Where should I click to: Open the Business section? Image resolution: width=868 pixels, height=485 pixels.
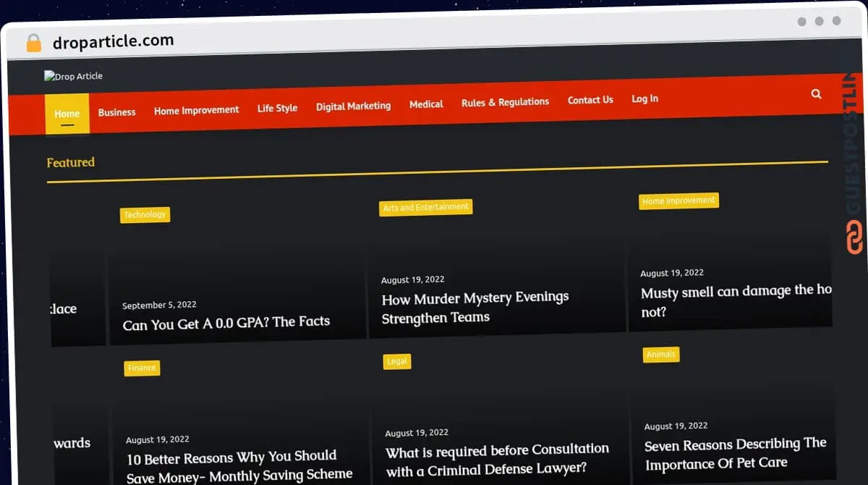tap(116, 112)
